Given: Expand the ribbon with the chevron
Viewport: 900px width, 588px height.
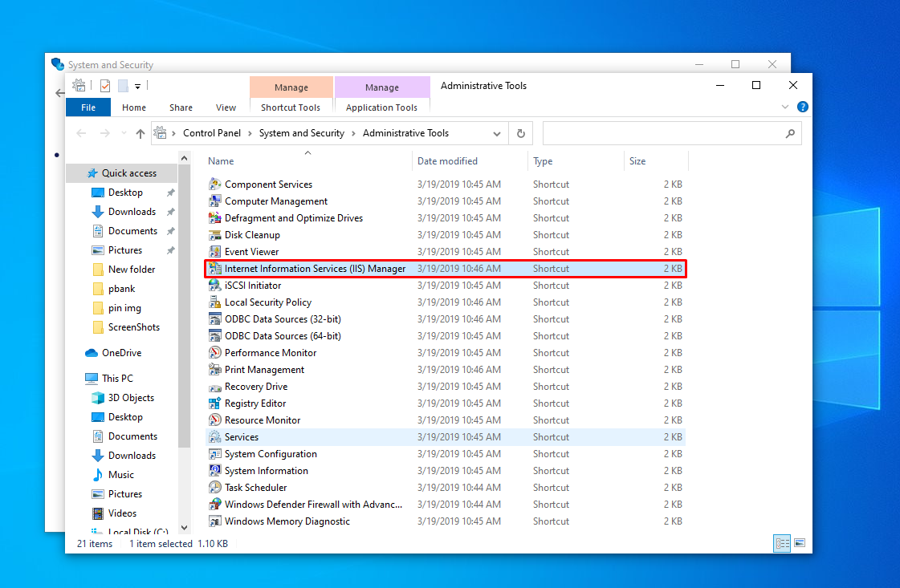Looking at the screenshot, I should pyautogui.click(x=785, y=107).
